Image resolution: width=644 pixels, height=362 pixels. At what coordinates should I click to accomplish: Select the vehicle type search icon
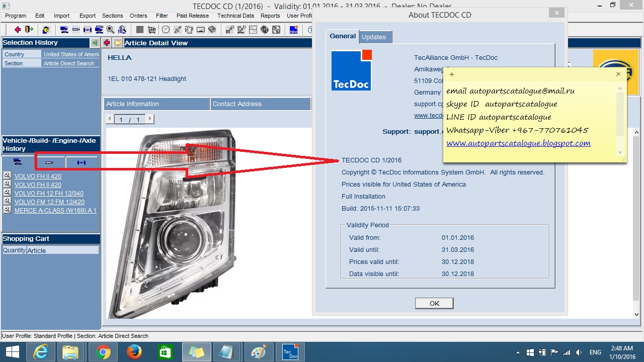click(63, 30)
